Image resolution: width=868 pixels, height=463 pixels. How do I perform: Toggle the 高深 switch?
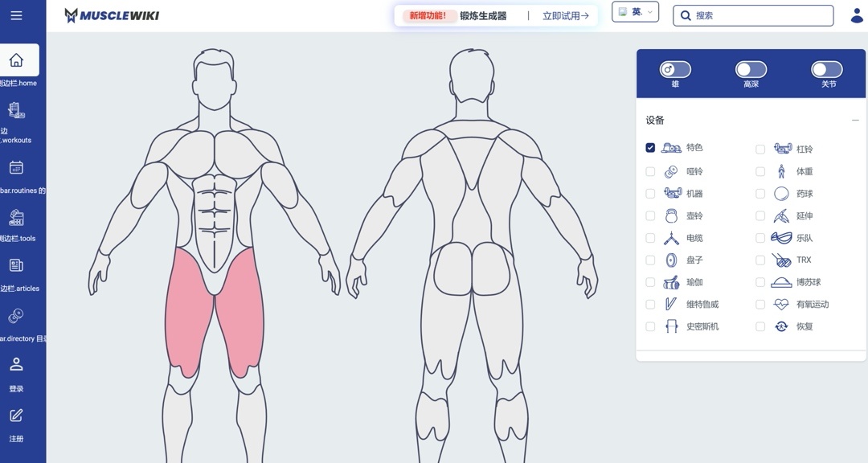click(751, 70)
